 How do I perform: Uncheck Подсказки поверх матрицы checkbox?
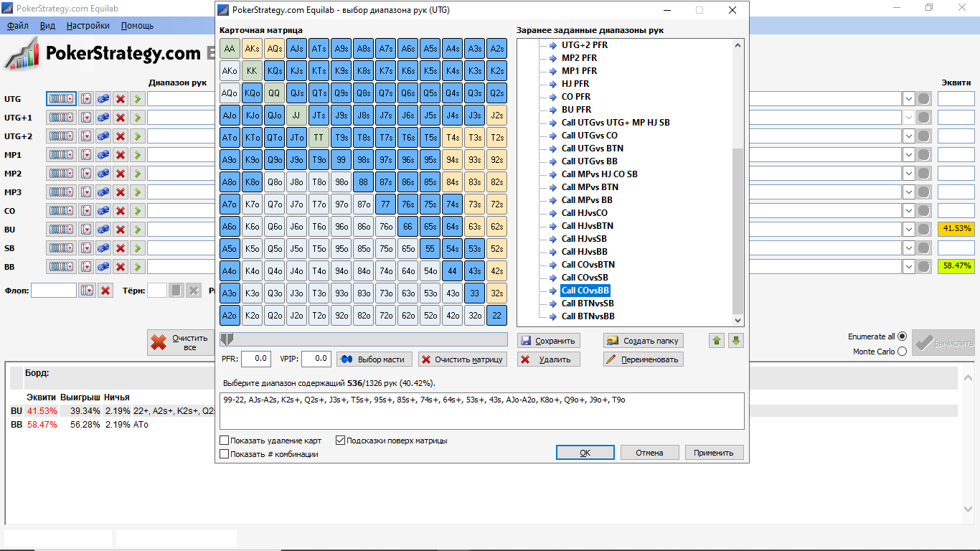340,441
